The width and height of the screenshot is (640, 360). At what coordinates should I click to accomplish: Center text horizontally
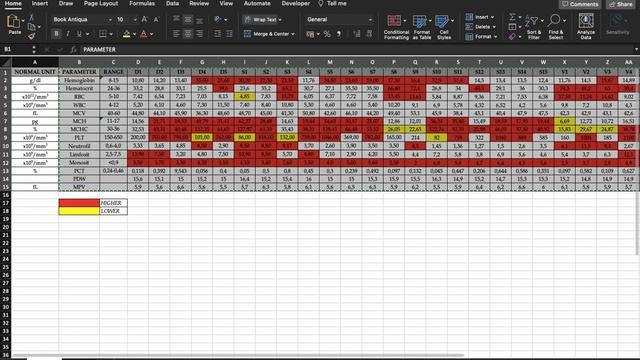(x=188, y=34)
